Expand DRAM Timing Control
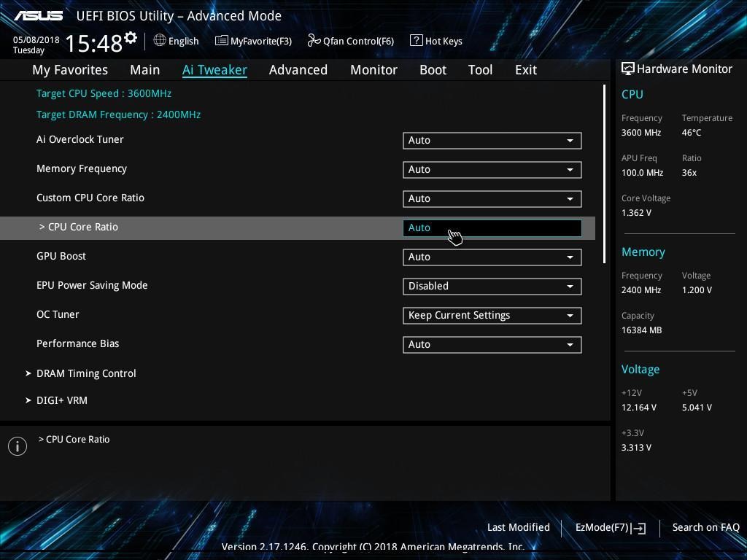 [x=86, y=373]
